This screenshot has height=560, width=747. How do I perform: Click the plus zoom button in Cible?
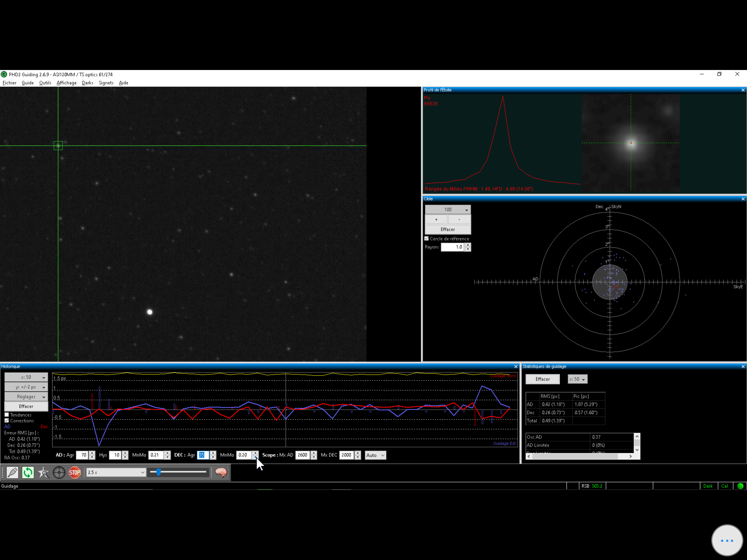coord(436,219)
